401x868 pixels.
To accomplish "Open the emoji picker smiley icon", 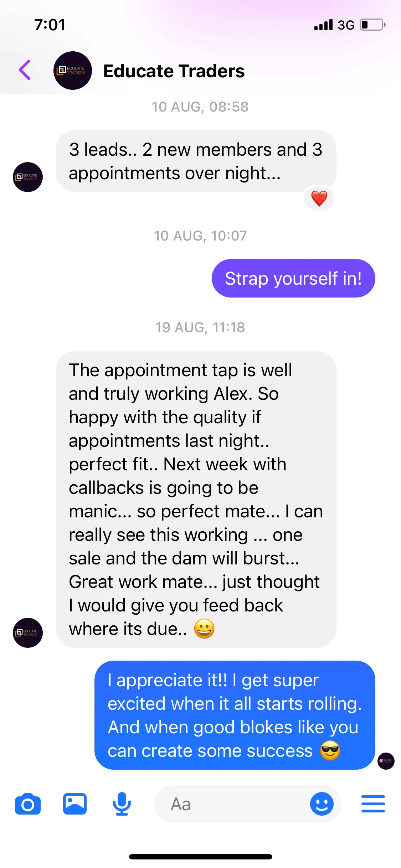I will (x=322, y=804).
